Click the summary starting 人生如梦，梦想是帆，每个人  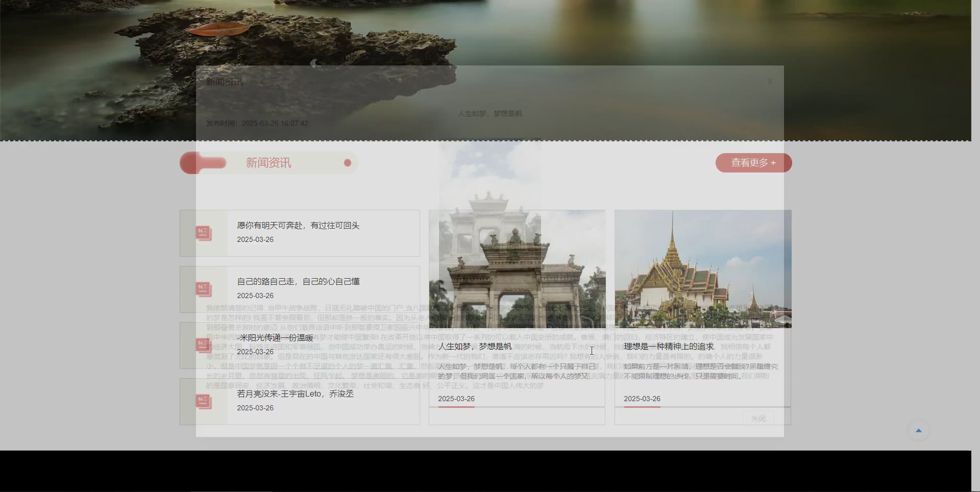tap(517, 371)
